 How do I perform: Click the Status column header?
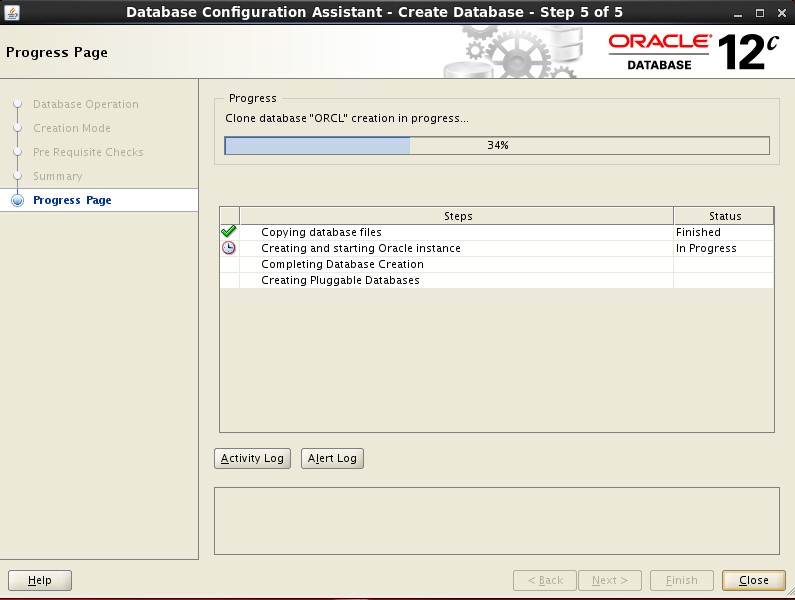(x=724, y=216)
